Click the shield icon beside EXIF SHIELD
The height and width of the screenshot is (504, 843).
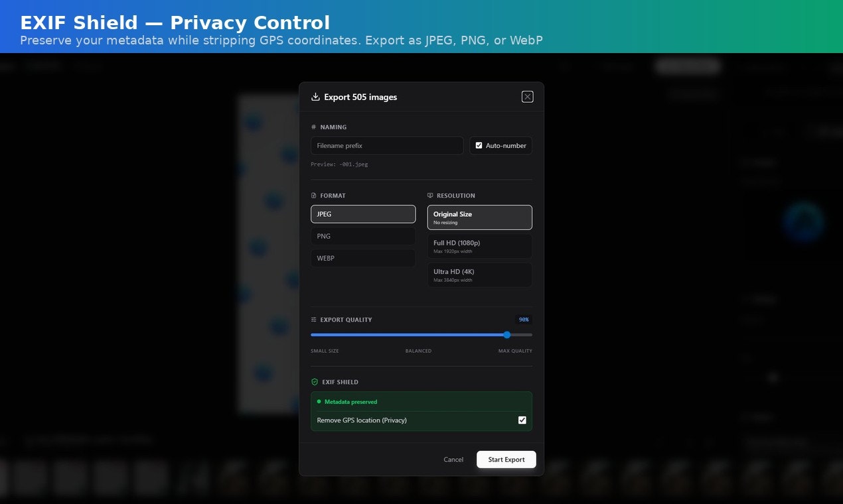click(315, 382)
